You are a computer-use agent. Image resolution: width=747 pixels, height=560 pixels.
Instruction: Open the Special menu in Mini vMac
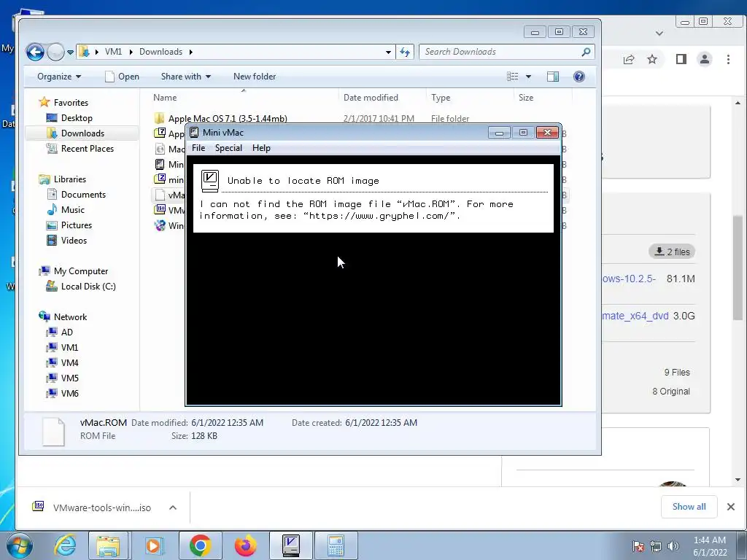228,148
